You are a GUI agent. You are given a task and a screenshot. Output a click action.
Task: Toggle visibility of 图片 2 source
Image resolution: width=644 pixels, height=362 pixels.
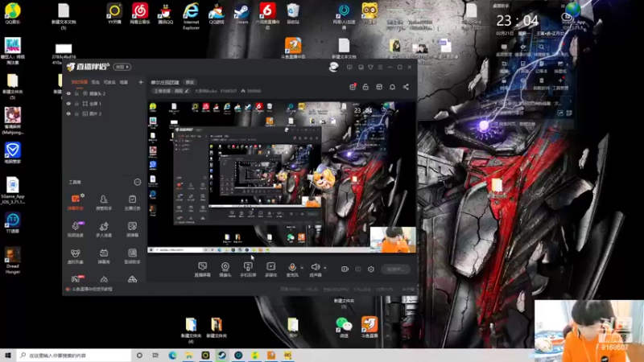point(68,113)
